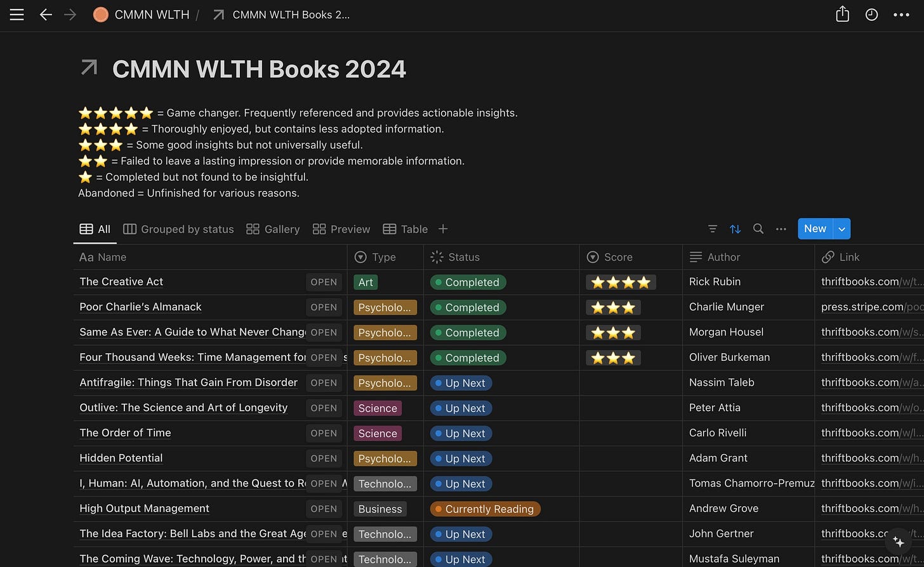Click High Output Management title
The width and height of the screenshot is (924, 567).
pyautogui.click(x=144, y=509)
